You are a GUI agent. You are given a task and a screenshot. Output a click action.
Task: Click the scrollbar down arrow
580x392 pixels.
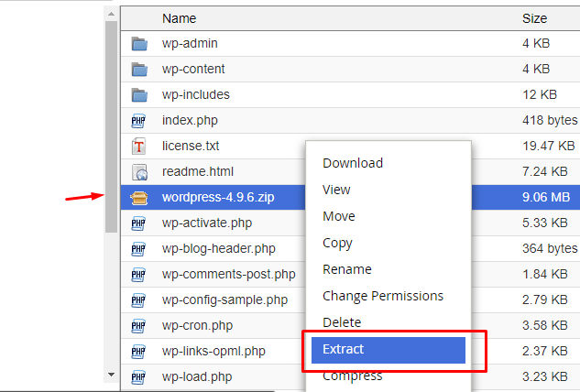click(111, 375)
